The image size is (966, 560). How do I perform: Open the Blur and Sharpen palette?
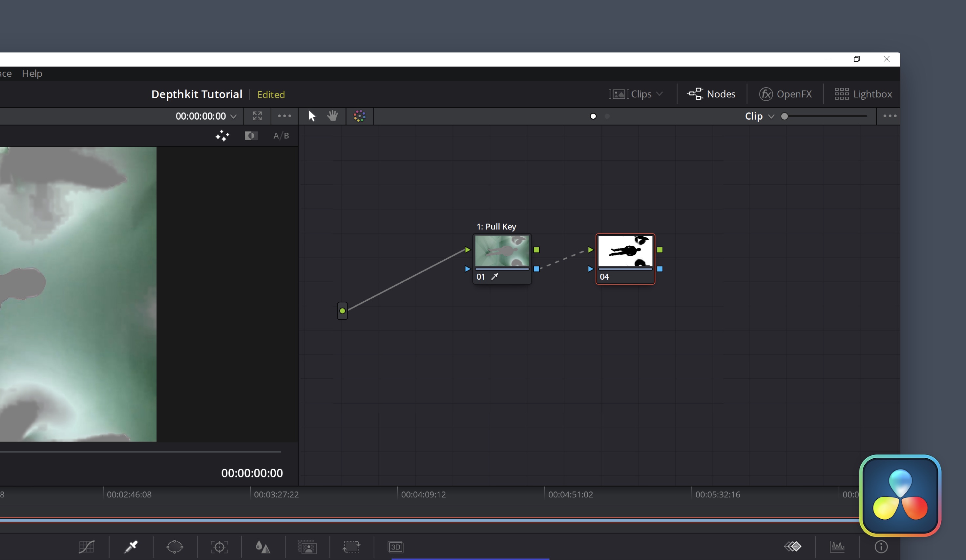[x=263, y=547]
